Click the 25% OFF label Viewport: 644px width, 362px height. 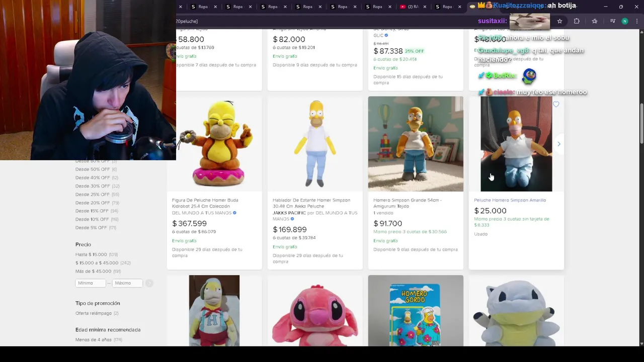click(415, 51)
